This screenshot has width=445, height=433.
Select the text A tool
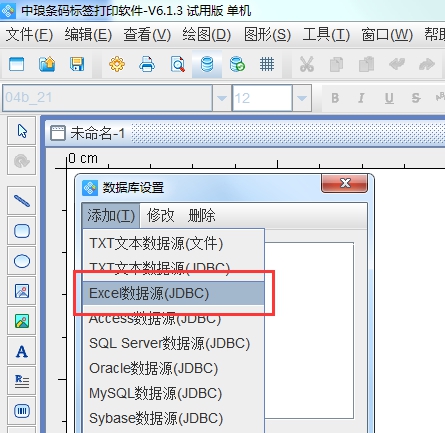tap(22, 351)
